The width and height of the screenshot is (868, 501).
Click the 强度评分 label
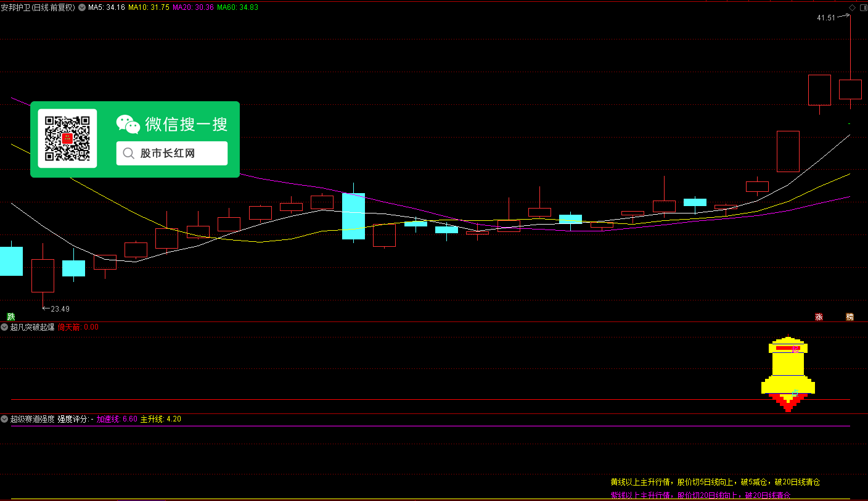[x=75, y=419]
